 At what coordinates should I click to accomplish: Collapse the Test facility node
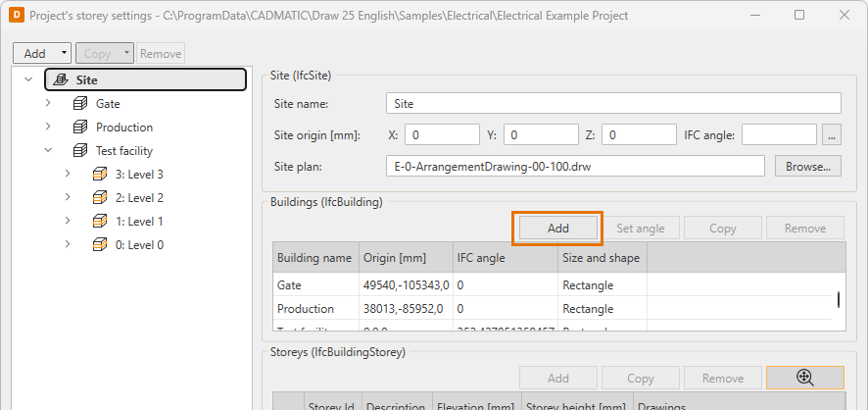[48, 151]
